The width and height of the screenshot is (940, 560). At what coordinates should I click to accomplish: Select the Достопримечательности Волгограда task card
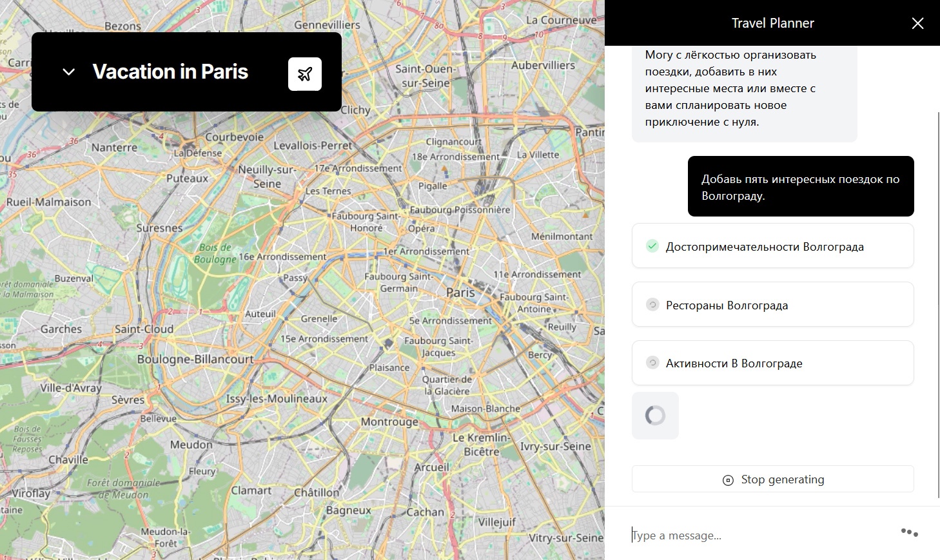(772, 246)
